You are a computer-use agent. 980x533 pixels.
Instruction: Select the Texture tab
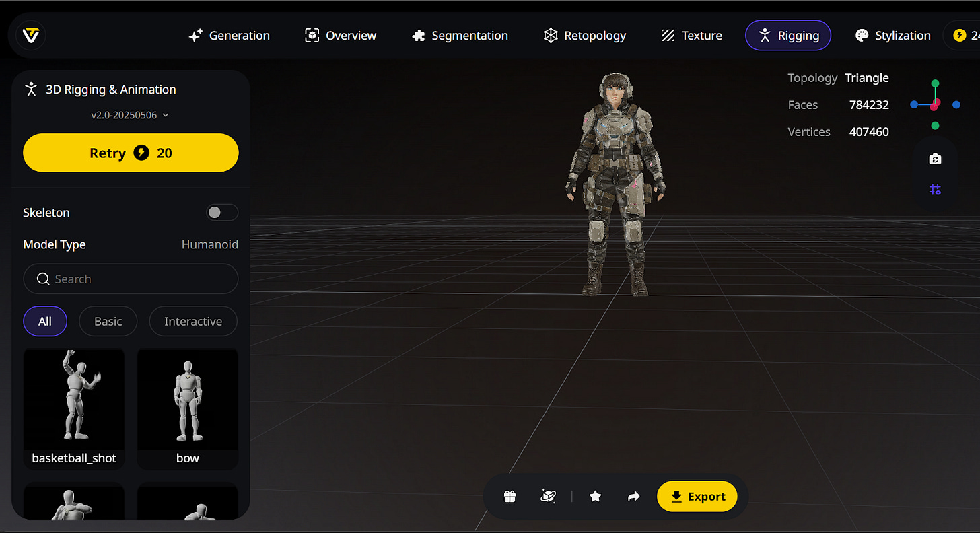(x=692, y=36)
